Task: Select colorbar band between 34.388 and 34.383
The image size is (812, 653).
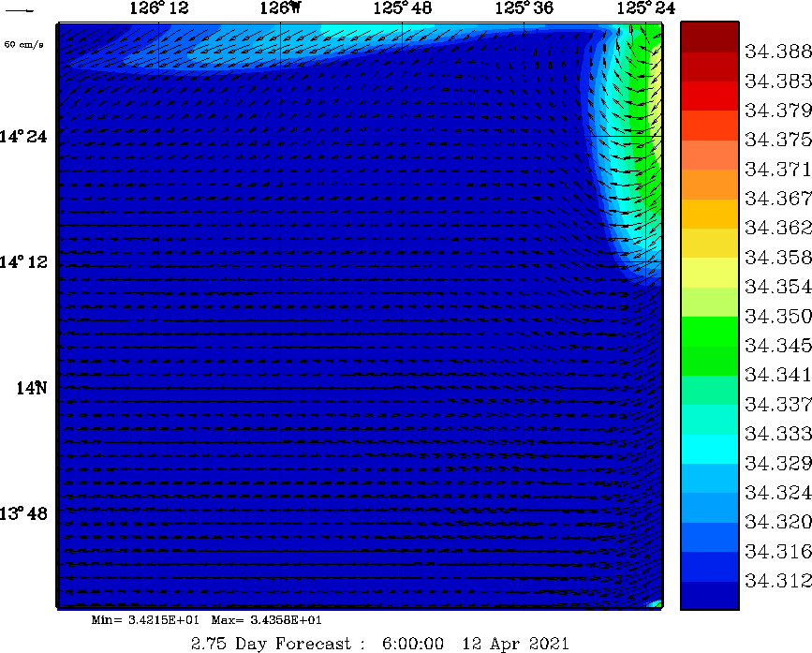Action: (x=710, y=67)
